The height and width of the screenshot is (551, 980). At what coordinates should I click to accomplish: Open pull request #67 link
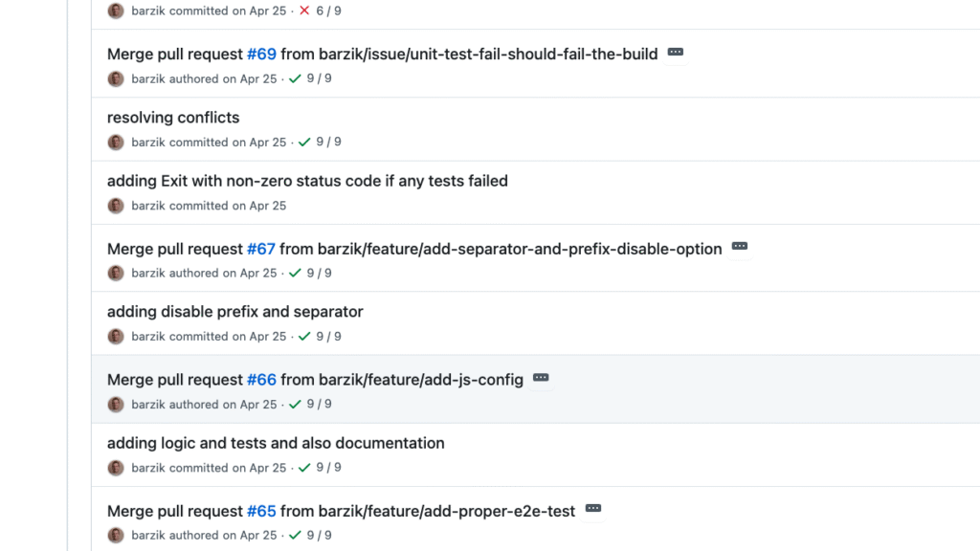click(261, 249)
